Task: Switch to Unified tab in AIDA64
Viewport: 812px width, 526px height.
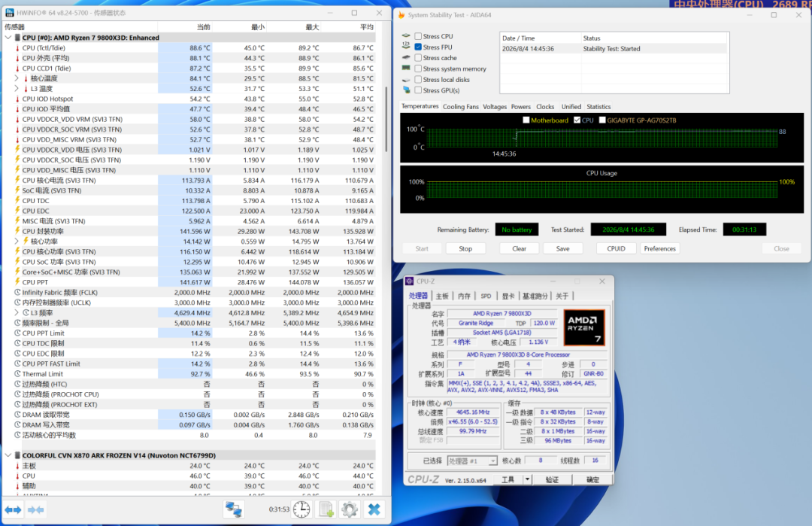Action: click(571, 107)
